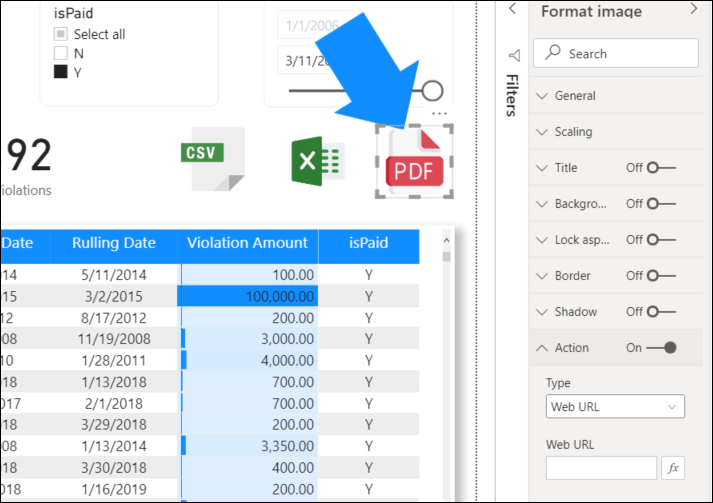Open the fx conditional formatting button
Screen dimensions: 713x503
point(673,467)
